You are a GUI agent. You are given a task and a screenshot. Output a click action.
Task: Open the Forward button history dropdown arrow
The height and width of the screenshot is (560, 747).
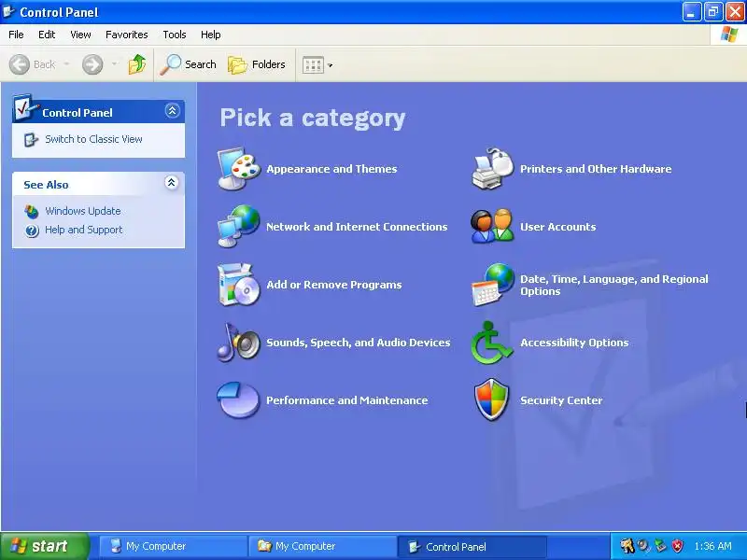click(x=114, y=63)
